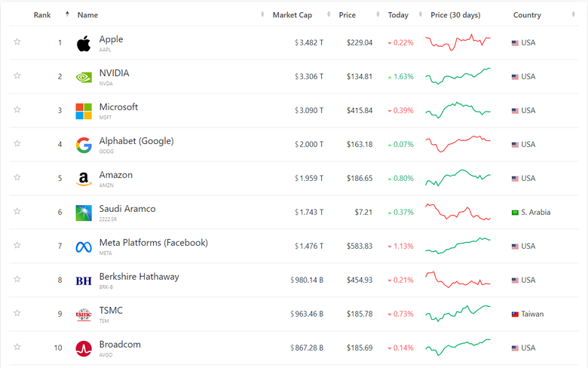Toggle the Amazon favorite star
Image resolution: width=588 pixels, height=368 pixels.
point(17,177)
